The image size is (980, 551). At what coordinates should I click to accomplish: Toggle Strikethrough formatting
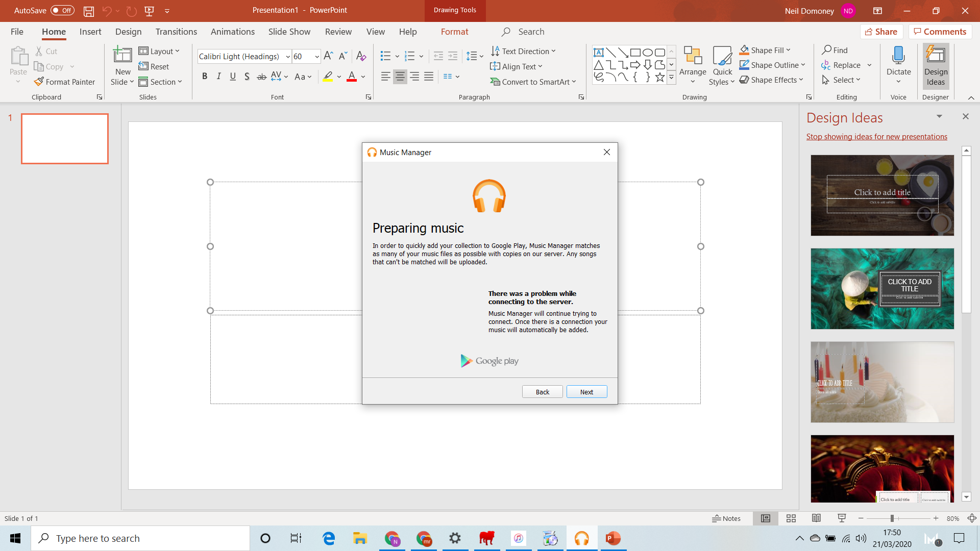pyautogui.click(x=261, y=77)
